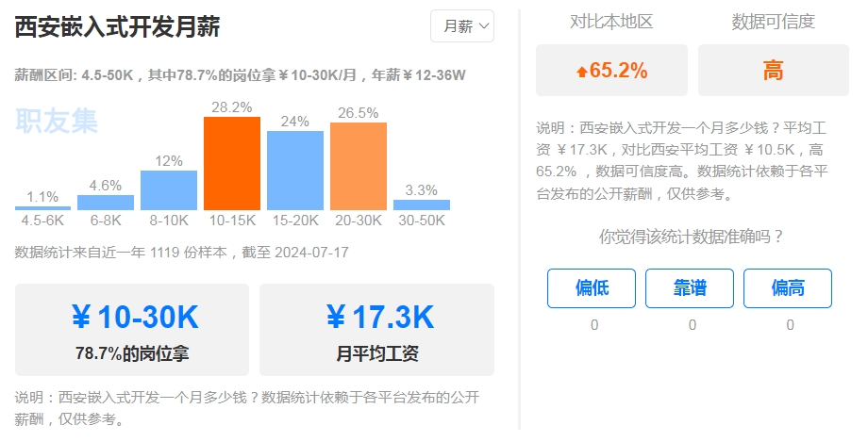
Task: Click the 职友集 watermark logo
Action: click(x=57, y=122)
